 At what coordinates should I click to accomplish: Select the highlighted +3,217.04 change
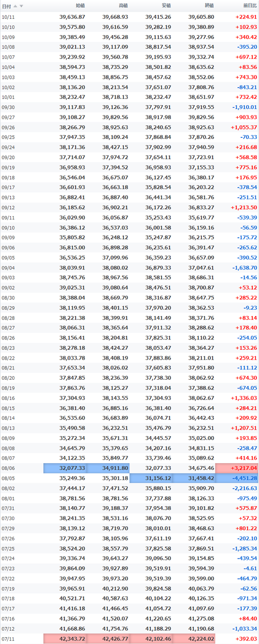[237, 468]
